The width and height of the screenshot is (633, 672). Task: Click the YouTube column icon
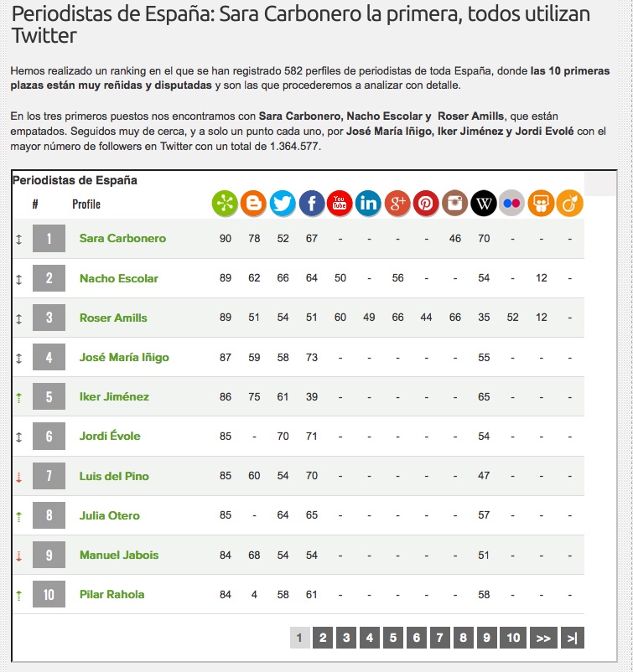click(340, 204)
